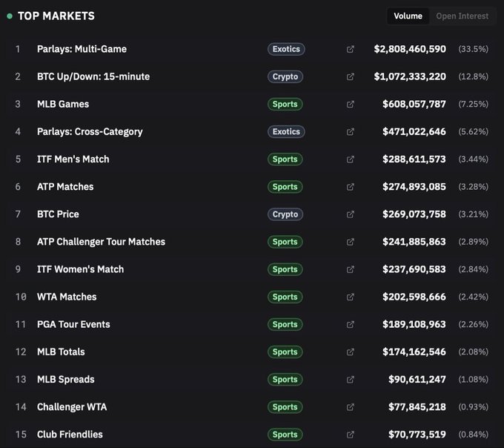504x448 pixels.
Task: Open external link for WTA Matches row
Action: tap(351, 297)
